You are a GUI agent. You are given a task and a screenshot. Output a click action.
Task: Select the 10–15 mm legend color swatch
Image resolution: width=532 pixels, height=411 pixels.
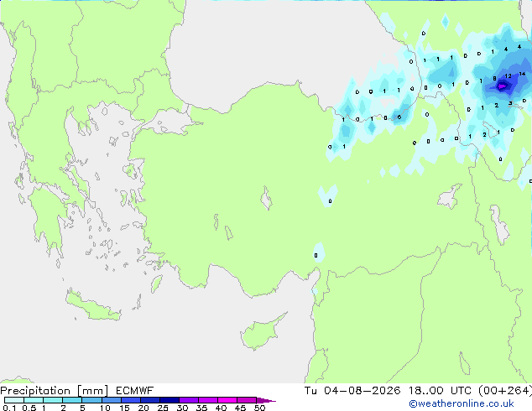tap(111, 400)
